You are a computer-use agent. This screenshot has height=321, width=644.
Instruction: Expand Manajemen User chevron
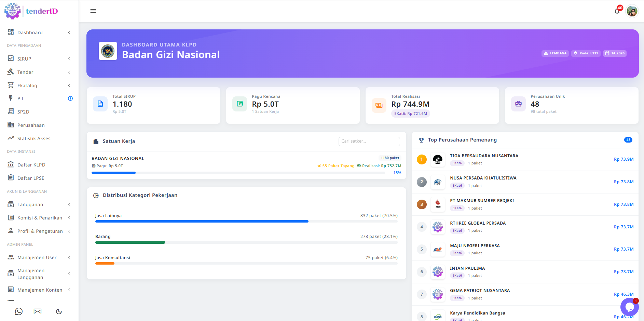(x=69, y=257)
